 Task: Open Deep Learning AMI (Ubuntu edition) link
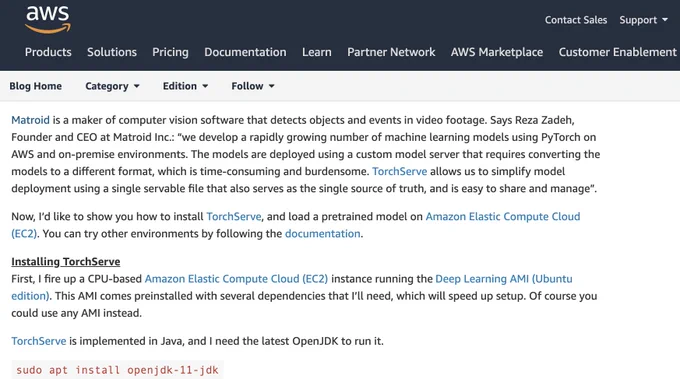(x=503, y=279)
